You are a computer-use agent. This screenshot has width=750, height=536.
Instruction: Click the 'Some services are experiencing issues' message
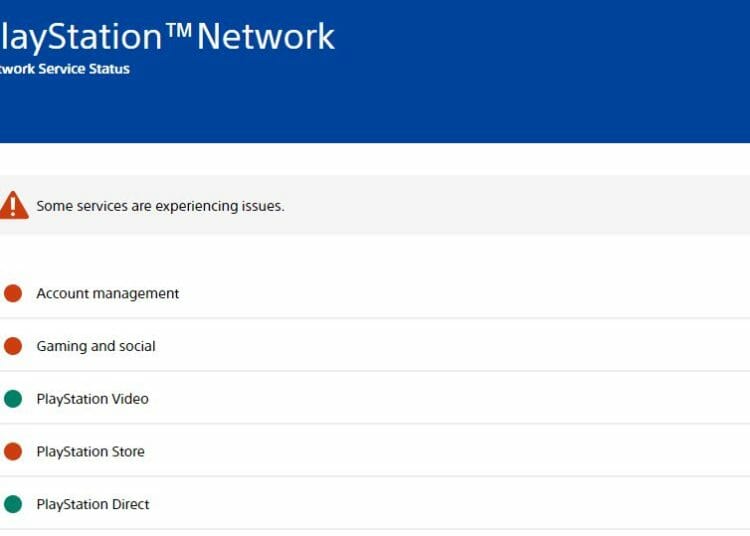pyautogui.click(x=160, y=206)
